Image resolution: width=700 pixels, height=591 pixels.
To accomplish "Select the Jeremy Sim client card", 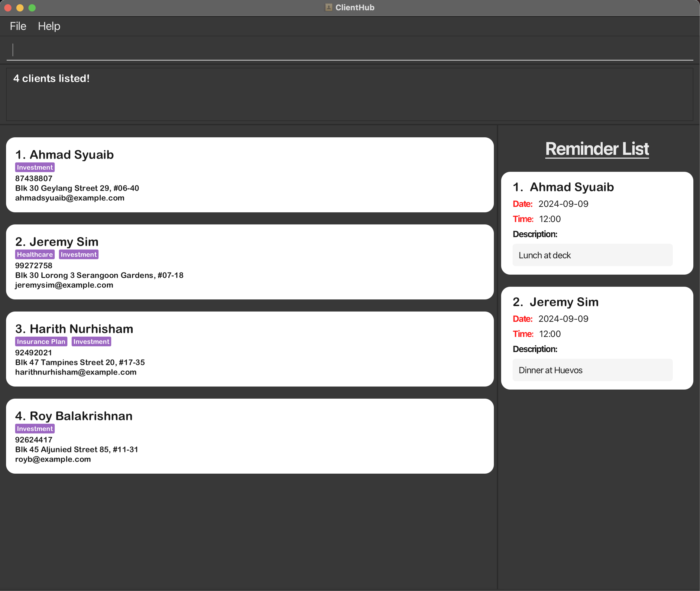I will (x=249, y=262).
